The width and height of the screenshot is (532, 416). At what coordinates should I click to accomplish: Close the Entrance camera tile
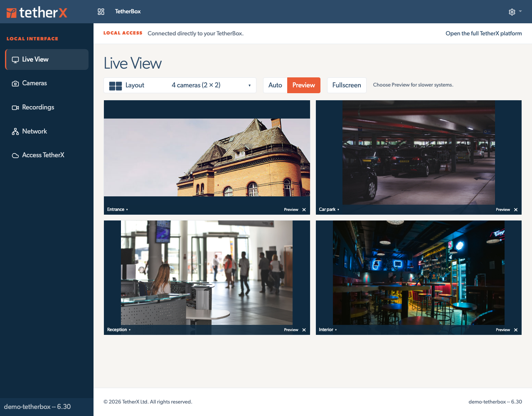[304, 210]
